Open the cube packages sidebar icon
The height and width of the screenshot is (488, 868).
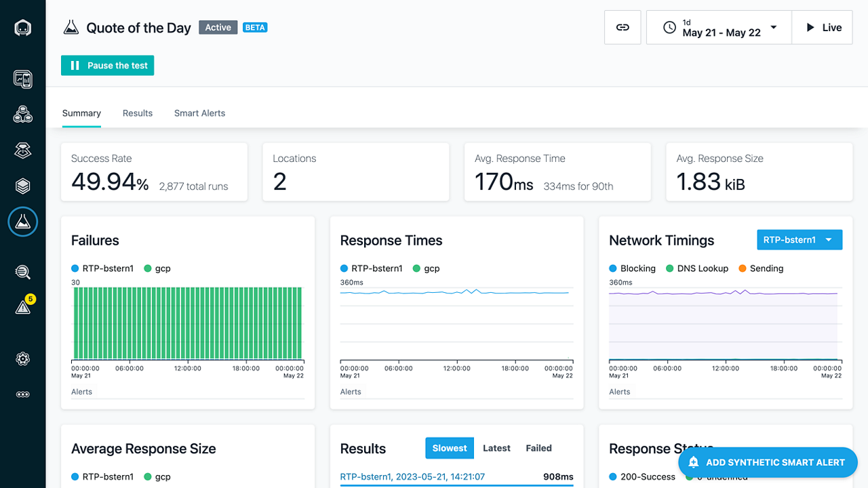[x=23, y=185]
